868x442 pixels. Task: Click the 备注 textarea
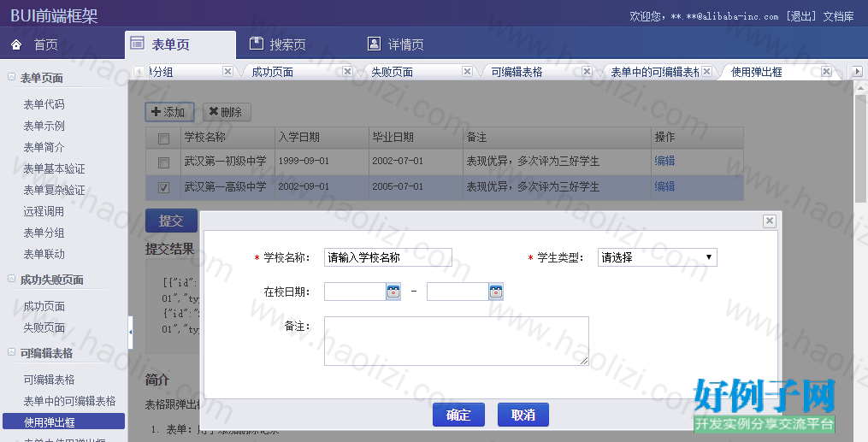click(456, 341)
